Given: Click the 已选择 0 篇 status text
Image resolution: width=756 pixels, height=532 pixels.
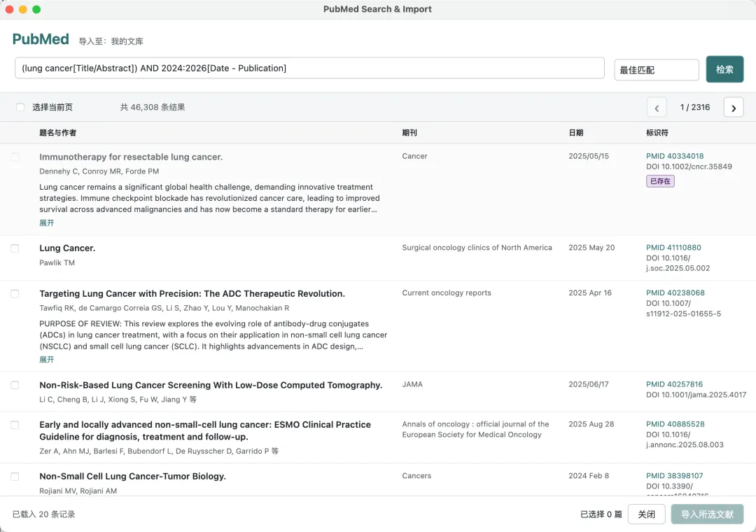Looking at the screenshot, I should coord(601,514).
